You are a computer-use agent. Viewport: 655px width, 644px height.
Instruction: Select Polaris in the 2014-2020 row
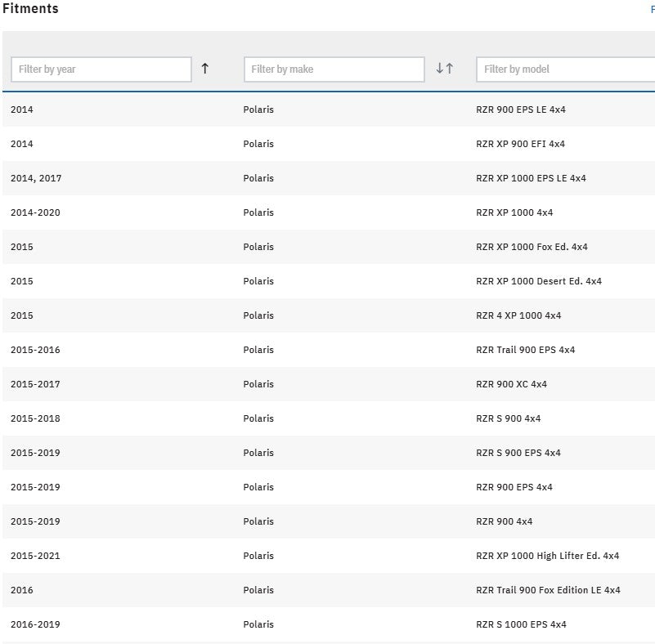point(258,212)
